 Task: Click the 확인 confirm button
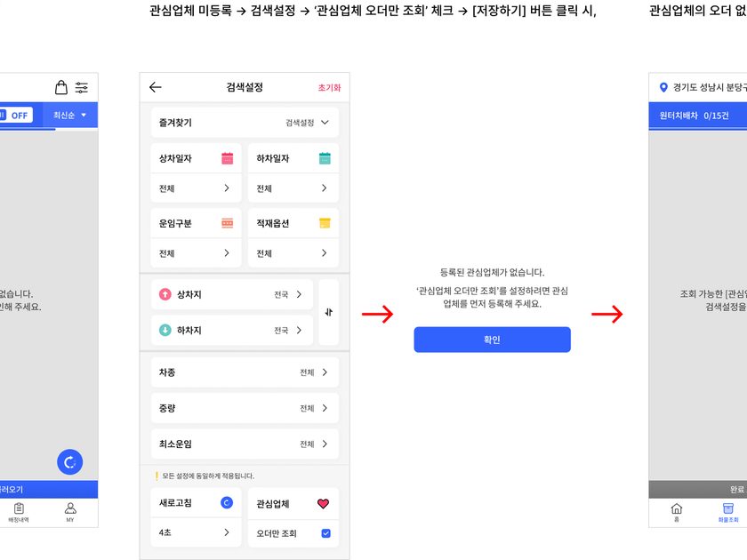[x=492, y=340]
